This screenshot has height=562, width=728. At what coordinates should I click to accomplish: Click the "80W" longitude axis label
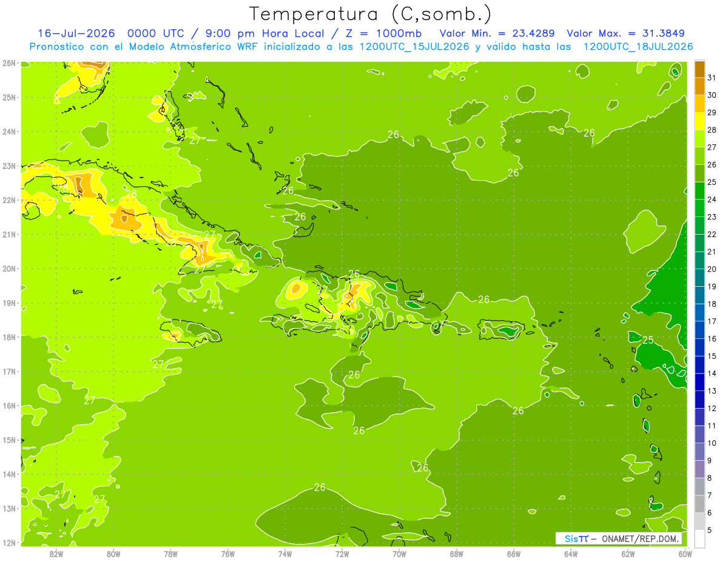113,554
